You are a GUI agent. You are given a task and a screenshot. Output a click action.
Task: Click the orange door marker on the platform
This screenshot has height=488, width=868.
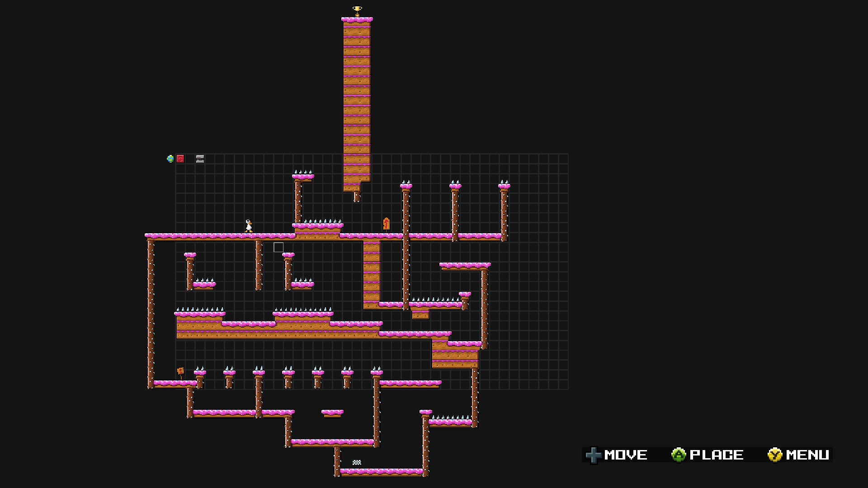[386, 224]
